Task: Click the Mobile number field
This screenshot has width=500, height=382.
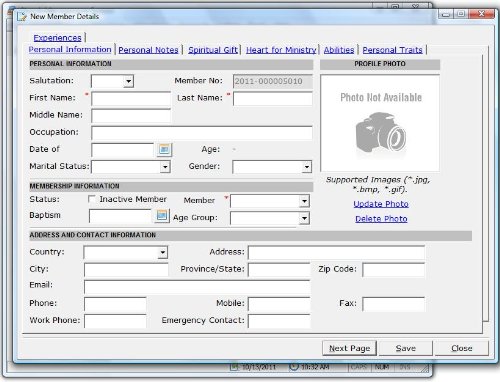Action: pos(279,304)
